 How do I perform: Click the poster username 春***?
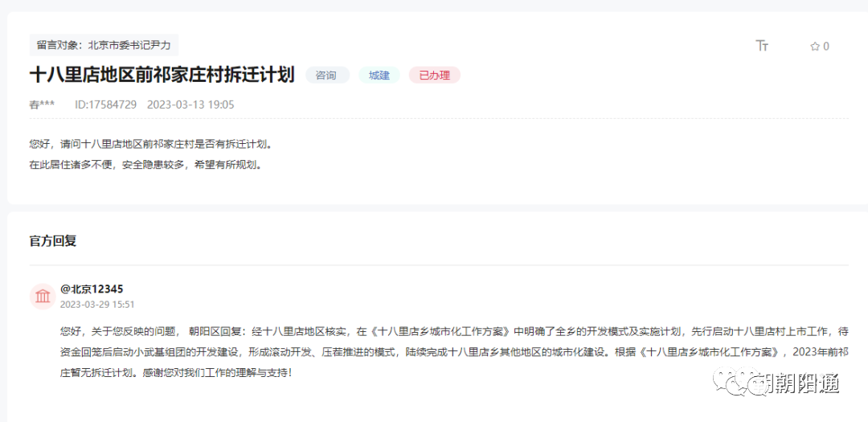pos(42,104)
